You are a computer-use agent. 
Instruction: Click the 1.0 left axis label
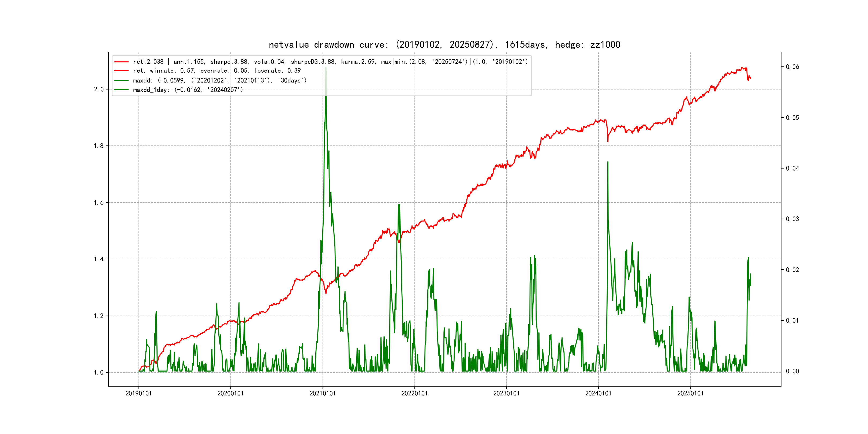[98, 372]
